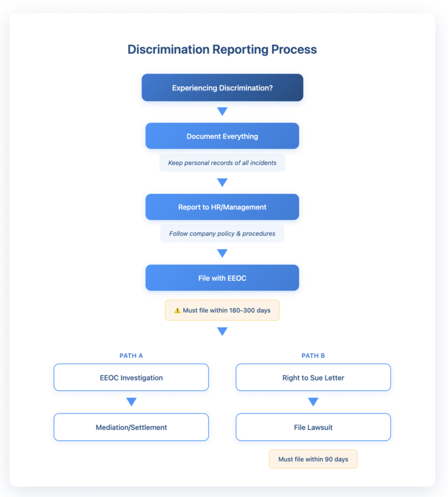448x497 pixels.
Task: Click the arrow under EEOC Investigation
Action: coord(131,402)
